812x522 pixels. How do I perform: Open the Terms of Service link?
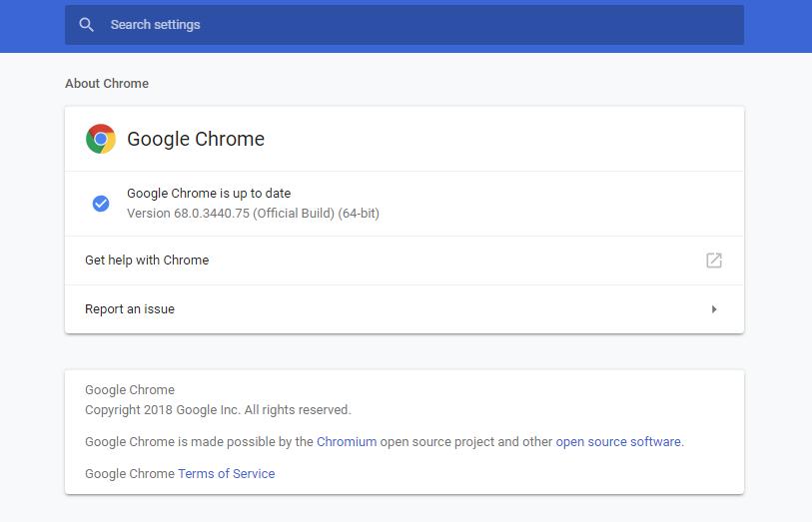coord(226,473)
